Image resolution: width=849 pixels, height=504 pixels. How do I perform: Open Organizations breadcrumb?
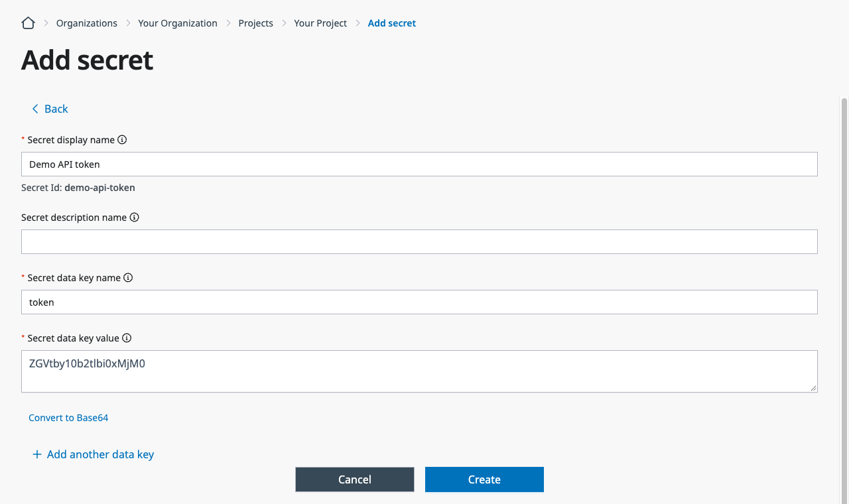(87, 23)
